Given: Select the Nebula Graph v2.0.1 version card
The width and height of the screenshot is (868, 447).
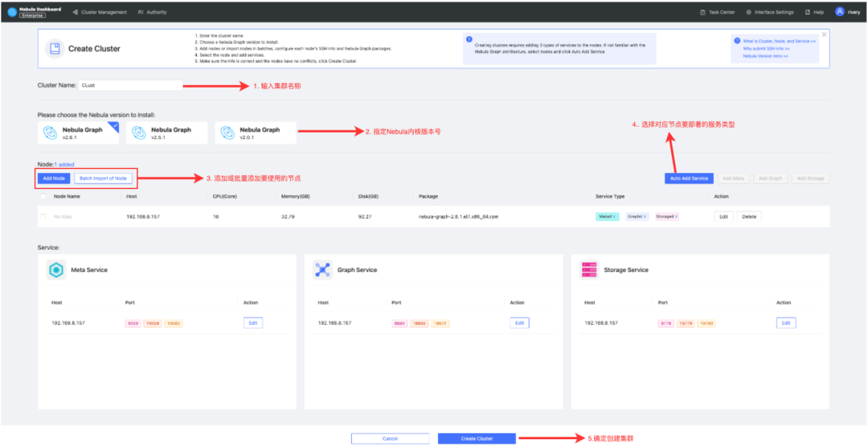Looking at the screenshot, I should pyautogui.click(x=256, y=133).
